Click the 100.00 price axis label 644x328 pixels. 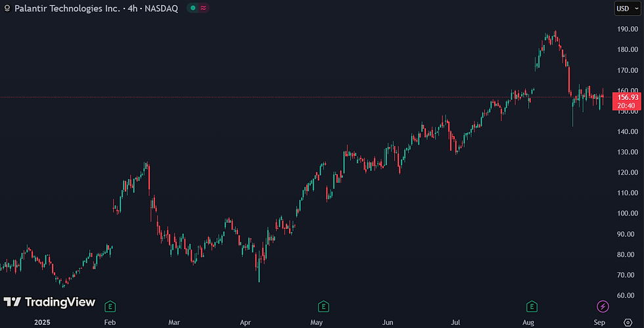pyautogui.click(x=628, y=214)
